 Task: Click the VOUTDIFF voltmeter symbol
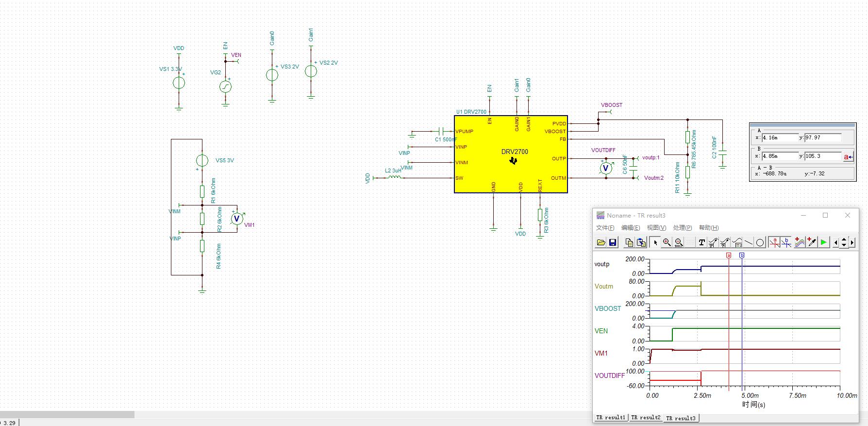(606, 168)
